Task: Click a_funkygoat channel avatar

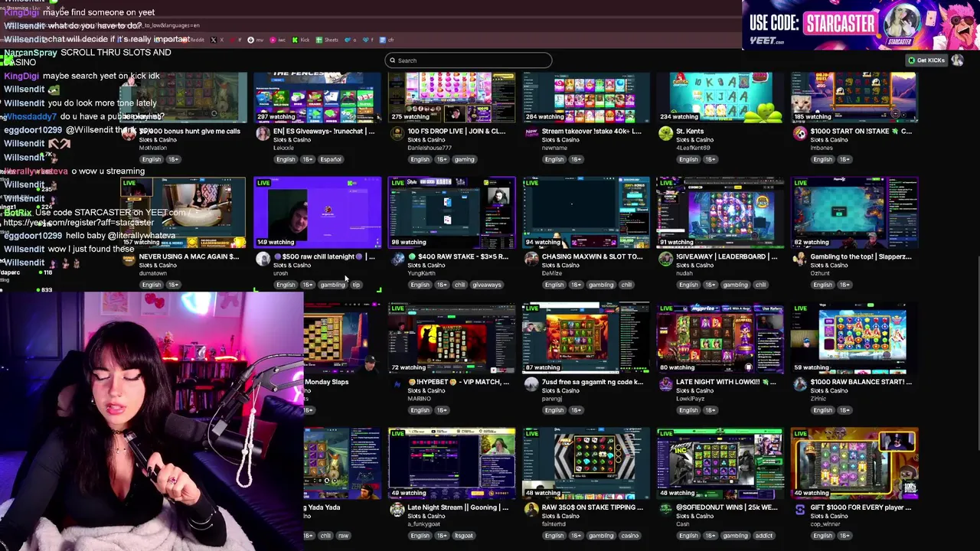Action: [397, 510]
